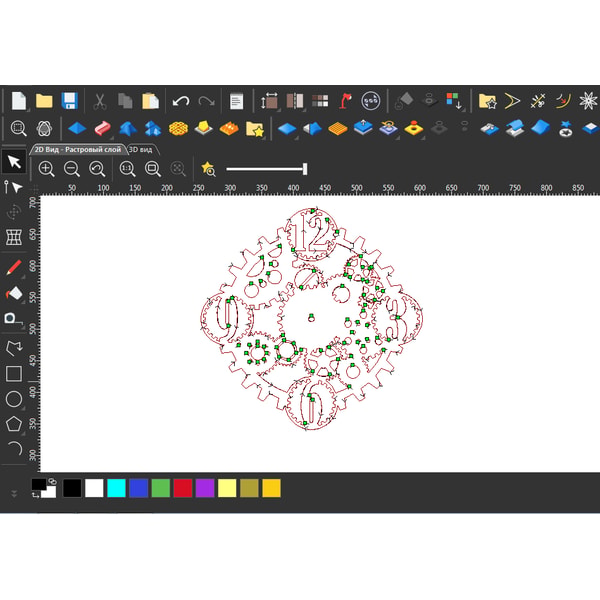This screenshot has height=600, width=600.
Task: Choose the polyline drawing tool
Action: 14,347
